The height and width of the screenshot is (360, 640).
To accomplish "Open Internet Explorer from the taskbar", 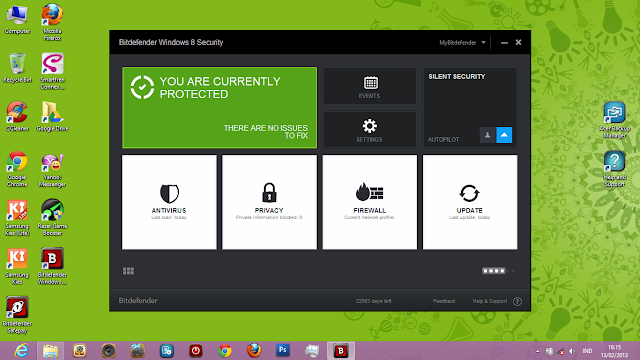I will click(x=21, y=351).
